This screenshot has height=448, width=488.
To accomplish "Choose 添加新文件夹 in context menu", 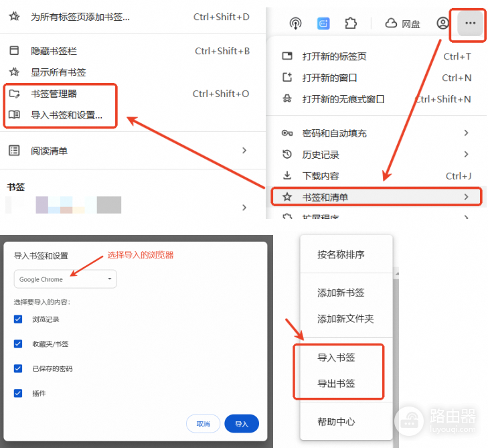I will (346, 319).
